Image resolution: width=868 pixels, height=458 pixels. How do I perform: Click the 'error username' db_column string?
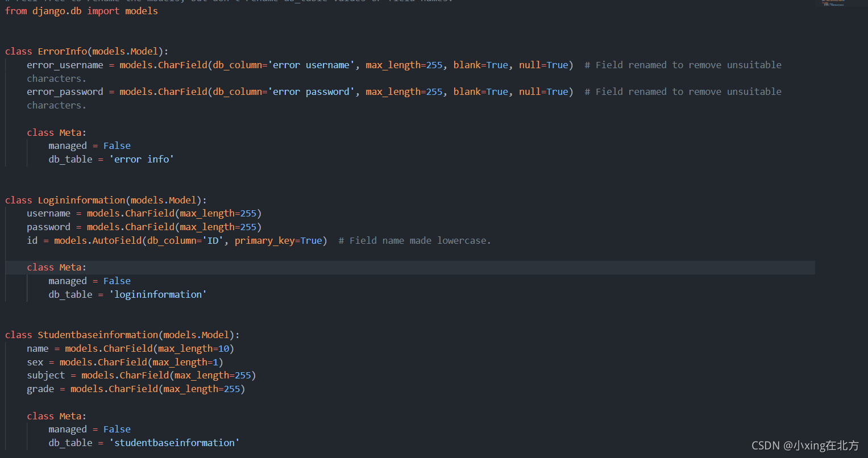(x=312, y=65)
